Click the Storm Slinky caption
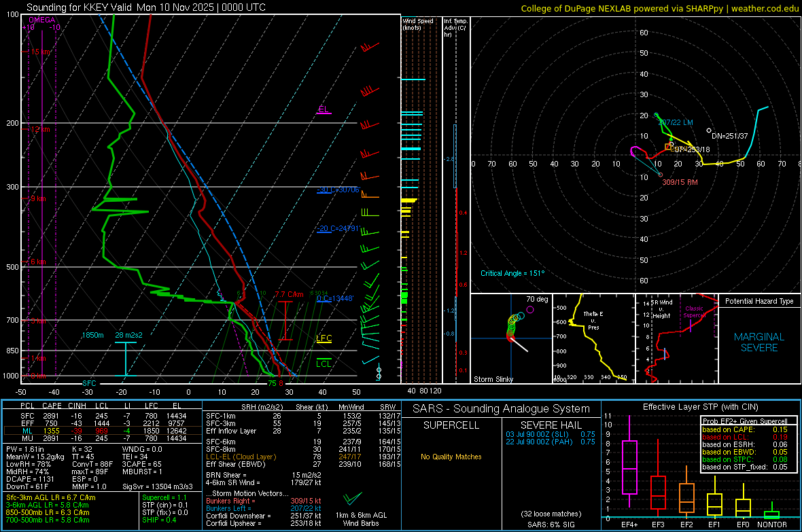802x532 pixels. point(493,379)
